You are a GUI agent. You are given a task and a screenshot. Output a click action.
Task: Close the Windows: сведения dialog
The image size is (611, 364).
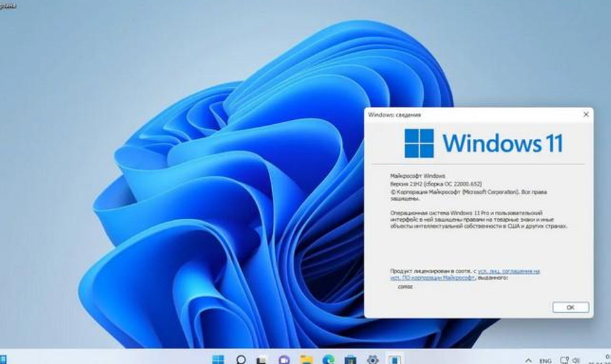click(586, 114)
